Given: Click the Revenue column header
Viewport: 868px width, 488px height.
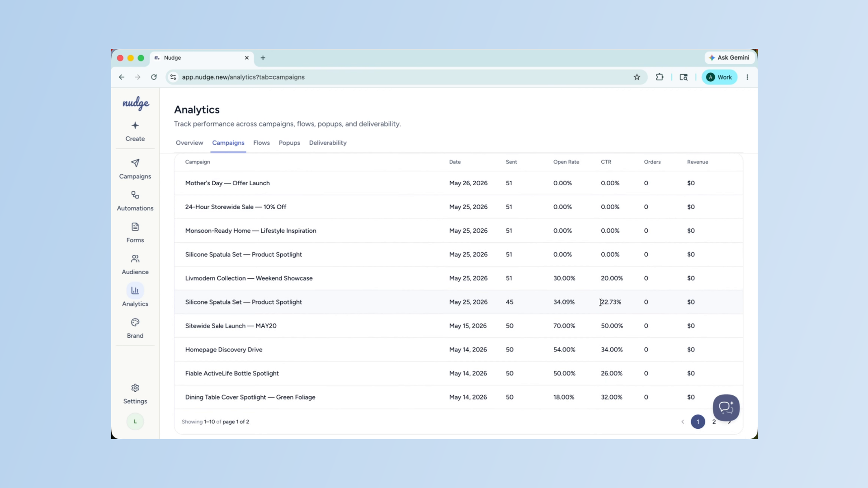Looking at the screenshot, I should [x=698, y=162].
